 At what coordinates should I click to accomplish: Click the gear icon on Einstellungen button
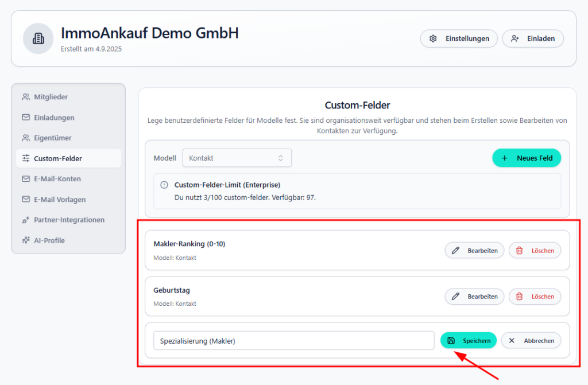(x=433, y=38)
